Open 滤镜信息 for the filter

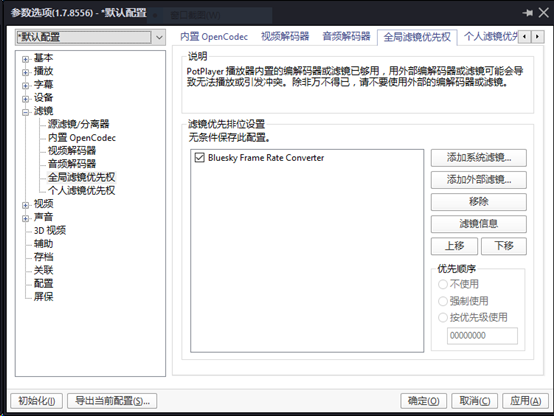479,224
